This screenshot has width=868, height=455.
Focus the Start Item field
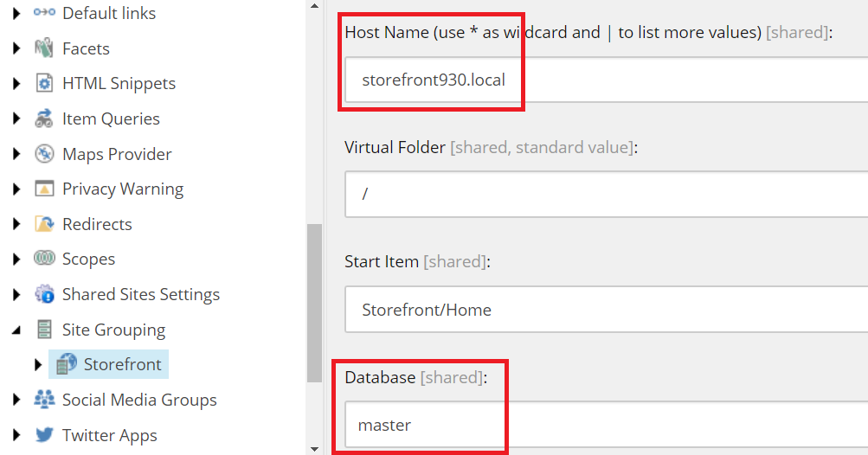pyautogui.click(x=606, y=310)
